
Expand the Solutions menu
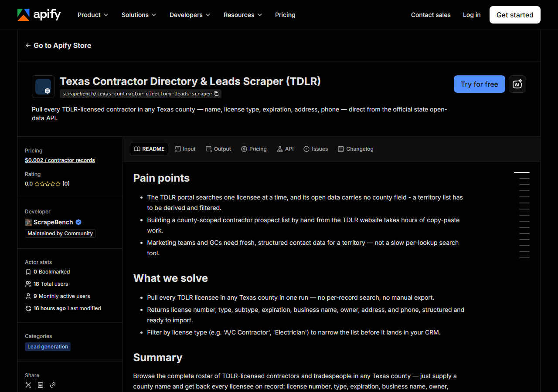point(139,15)
